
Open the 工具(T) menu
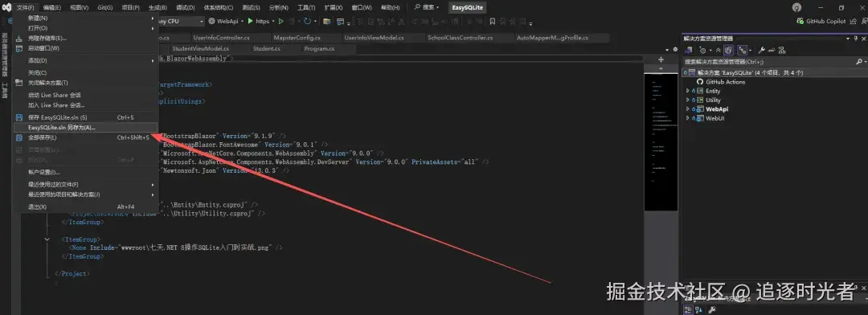click(306, 8)
